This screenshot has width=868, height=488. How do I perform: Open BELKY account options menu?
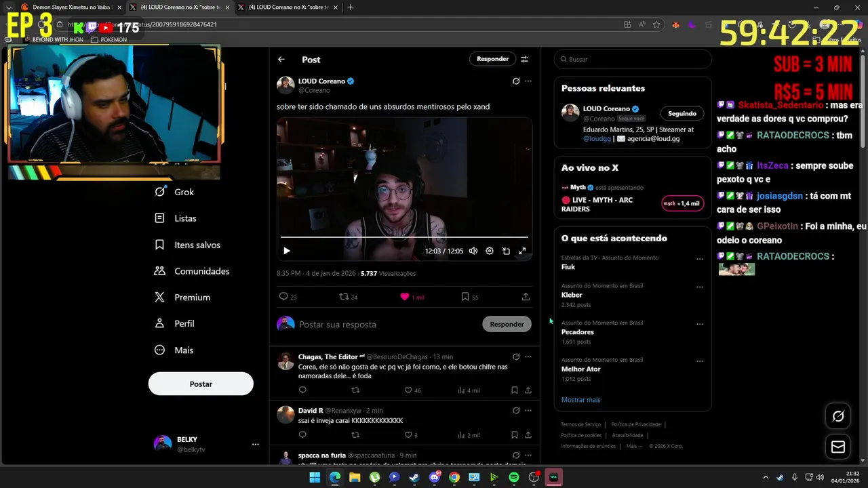256,445
